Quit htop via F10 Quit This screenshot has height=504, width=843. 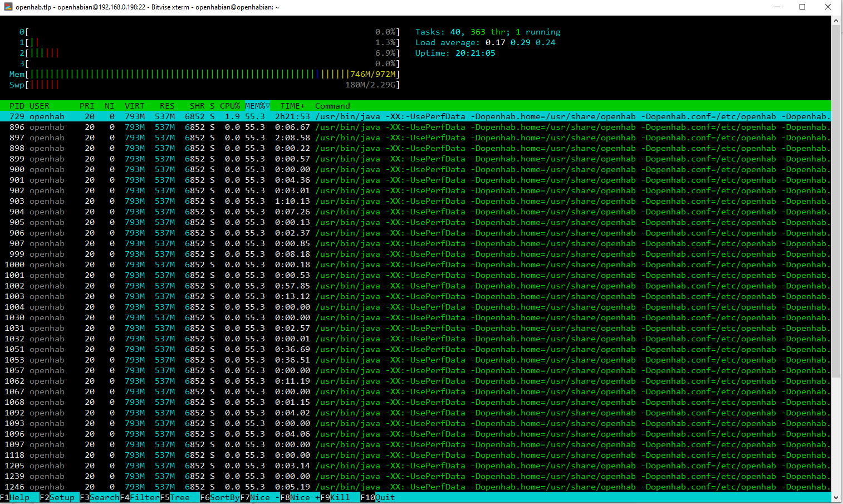[378, 497]
